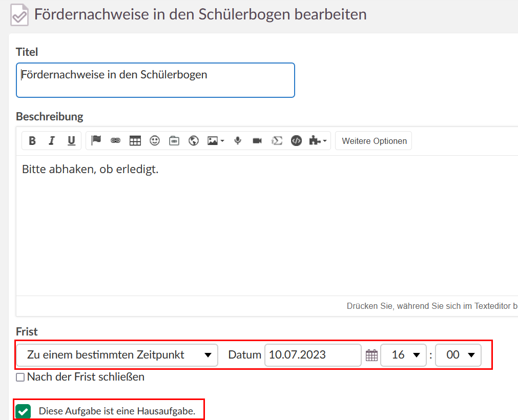Insert a hyperlink via chain icon
Screen dimensions: 518x420
[115, 141]
